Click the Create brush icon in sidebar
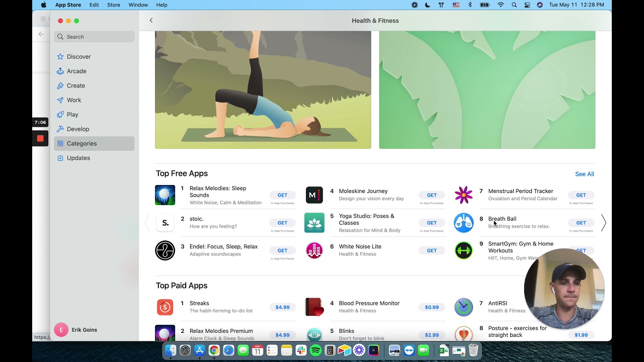The height and width of the screenshot is (362, 644). click(60, 85)
